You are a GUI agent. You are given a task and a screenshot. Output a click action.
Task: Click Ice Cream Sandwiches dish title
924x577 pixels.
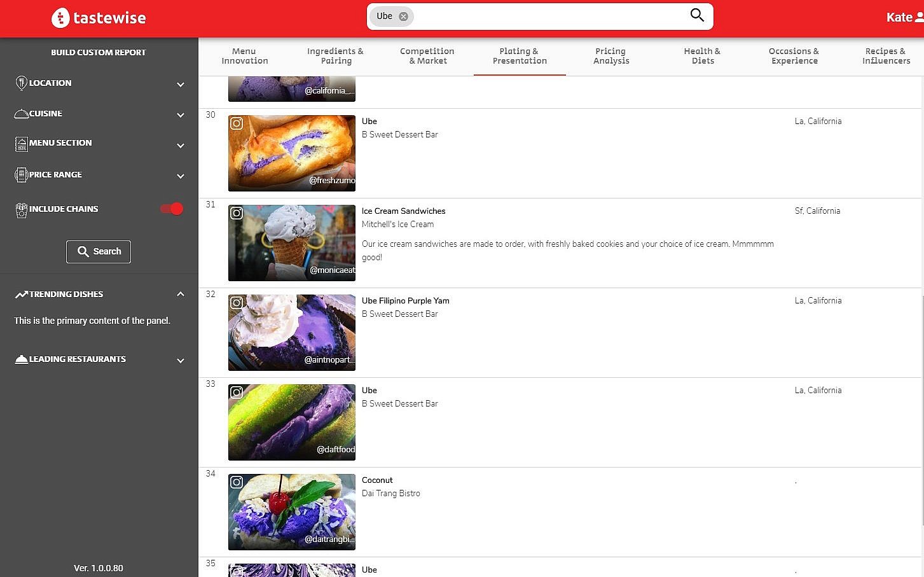[x=404, y=211]
